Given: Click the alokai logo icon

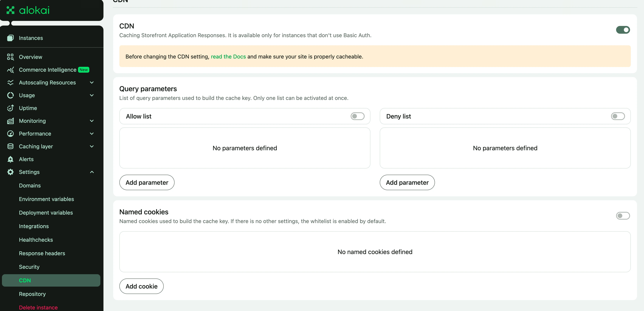Looking at the screenshot, I should (x=10, y=10).
